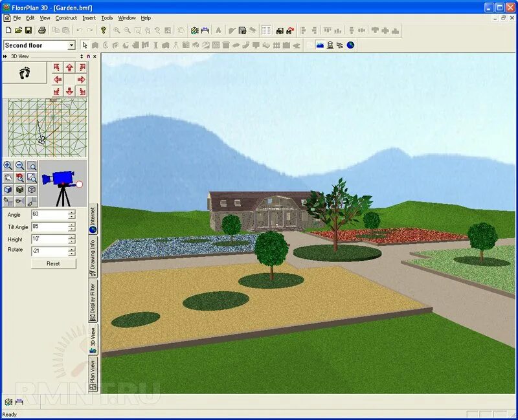Move camera diagonally up-left arrow
The width and height of the screenshot is (518, 420).
coord(58,68)
